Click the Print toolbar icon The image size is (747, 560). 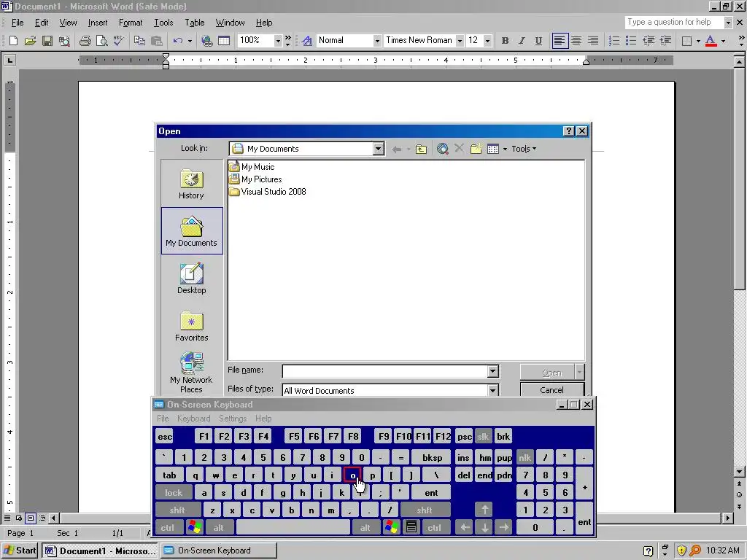[85, 41]
